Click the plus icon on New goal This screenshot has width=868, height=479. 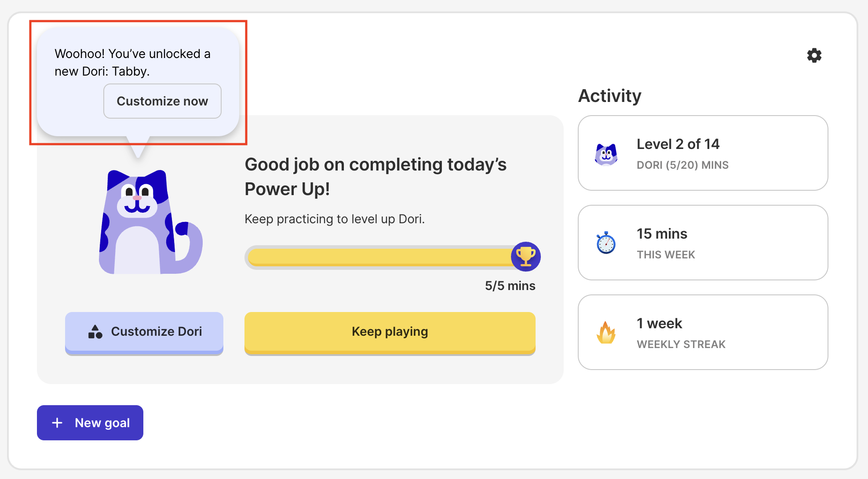pos(57,423)
